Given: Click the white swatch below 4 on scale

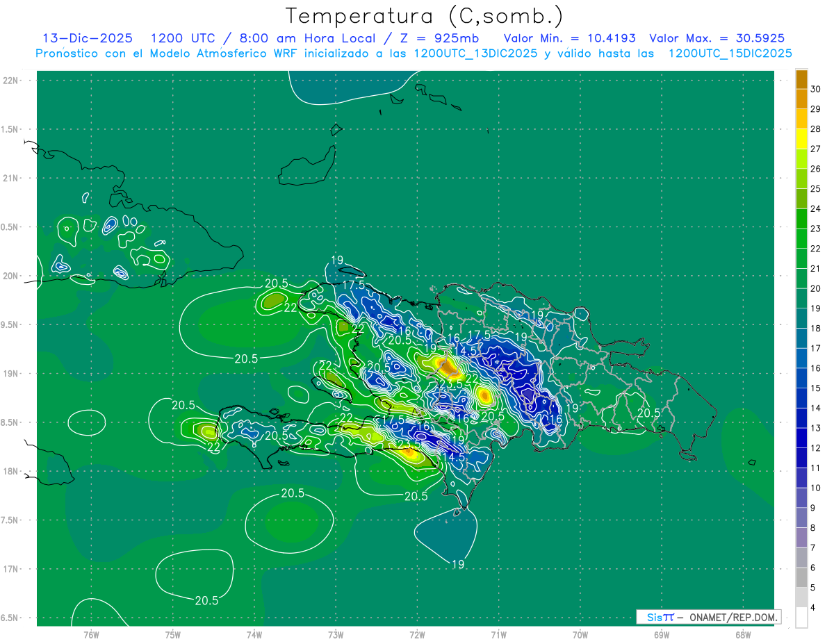Looking at the screenshot, I should (801, 618).
